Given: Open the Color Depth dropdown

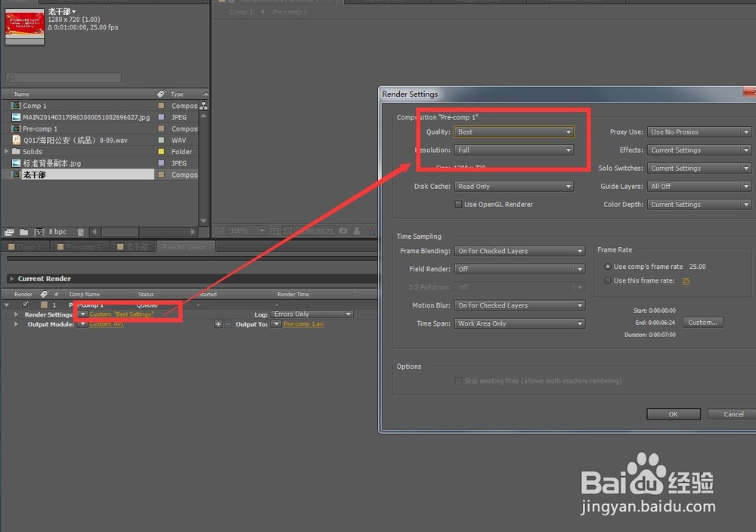Looking at the screenshot, I should (x=699, y=205).
